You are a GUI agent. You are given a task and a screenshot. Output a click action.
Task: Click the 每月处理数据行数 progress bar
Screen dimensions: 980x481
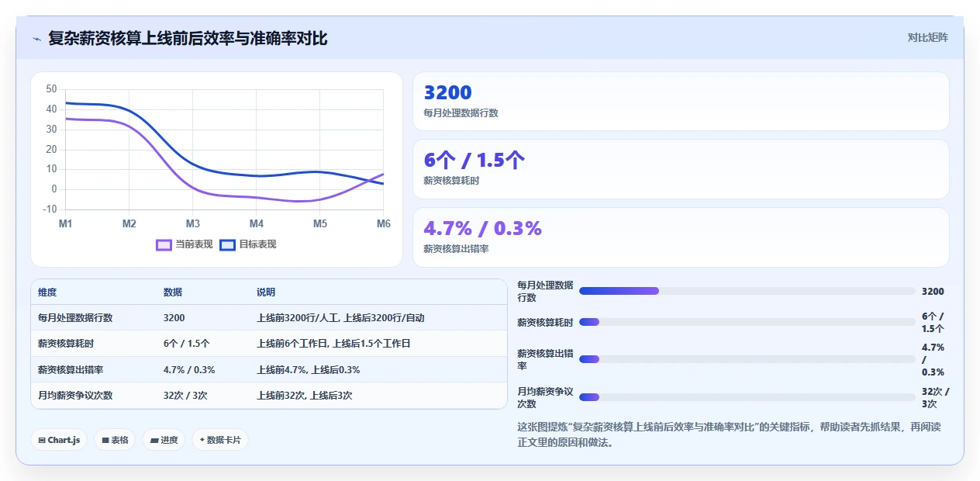pos(747,291)
